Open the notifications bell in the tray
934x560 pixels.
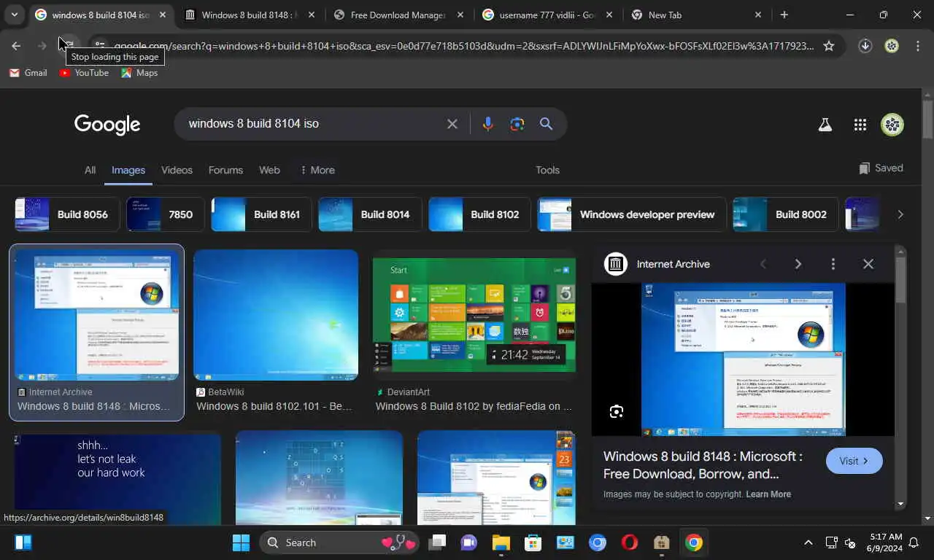913,542
